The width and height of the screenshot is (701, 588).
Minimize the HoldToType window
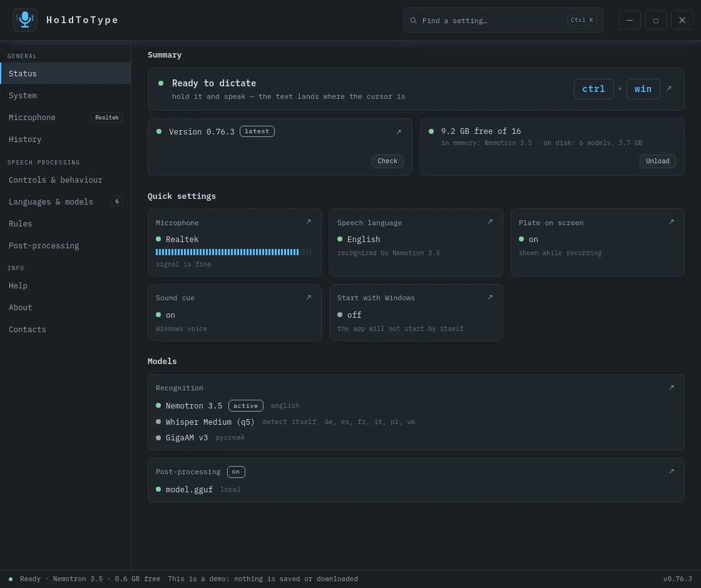630,20
